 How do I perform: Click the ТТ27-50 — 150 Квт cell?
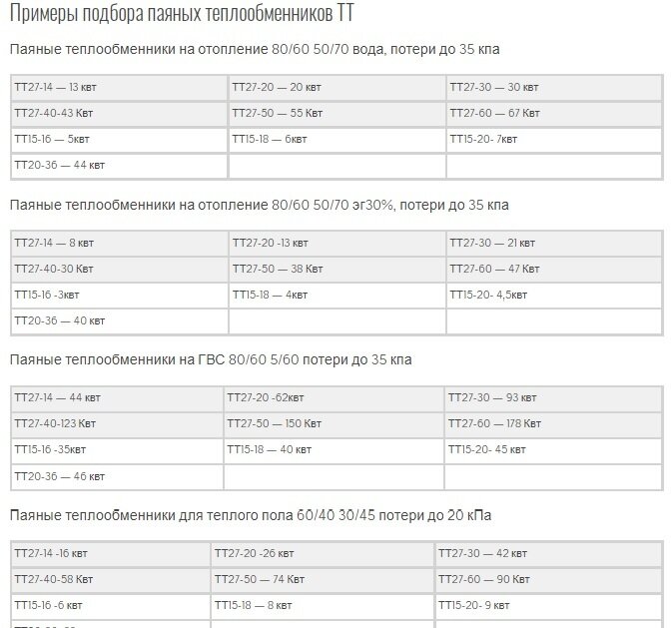coord(334,424)
